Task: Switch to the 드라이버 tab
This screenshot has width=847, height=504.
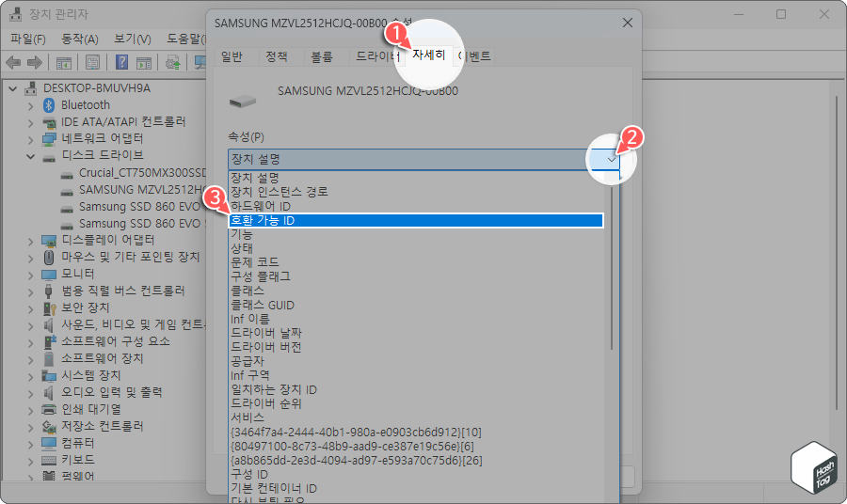Action: [x=377, y=56]
